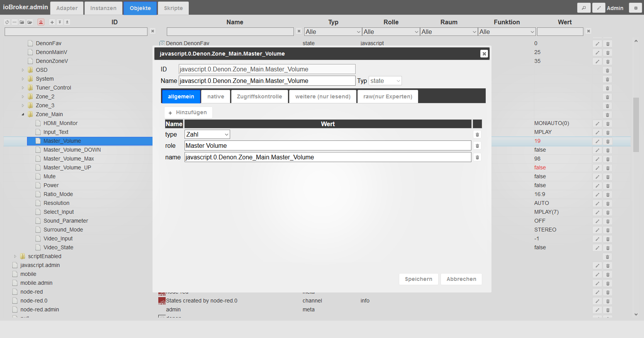Click trash icon in Power row
The width and height of the screenshot is (644, 338).
tap(608, 186)
